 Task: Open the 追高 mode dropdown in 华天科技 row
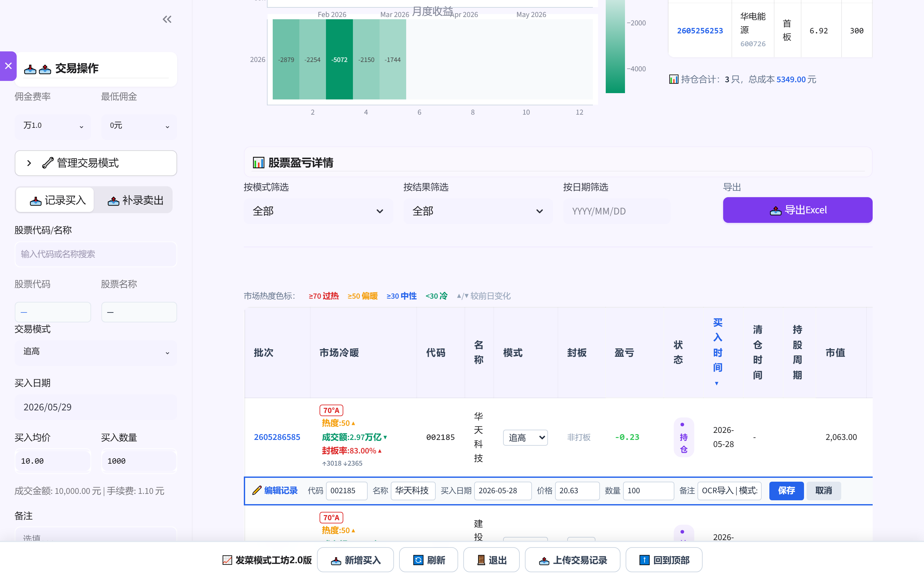525,437
